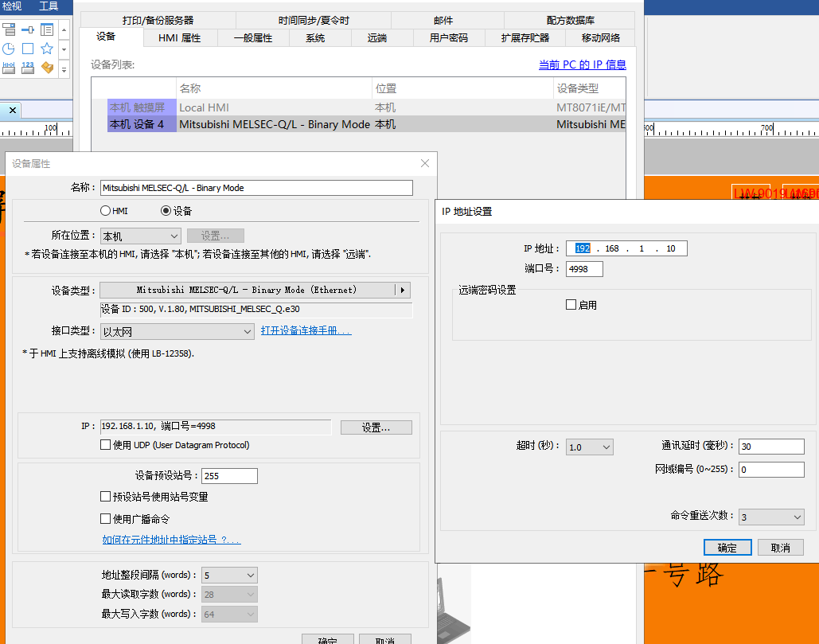Select the HMI radio button
The height and width of the screenshot is (644, 819).
point(105,211)
